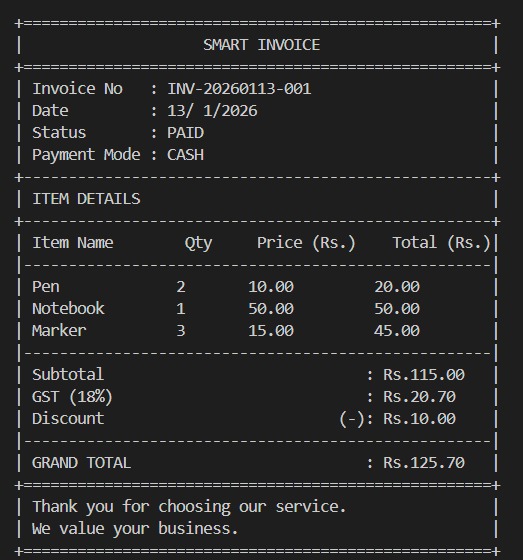Click the Thank you for choosing line
The height and width of the screenshot is (560, 523).
tap(189, 507)
